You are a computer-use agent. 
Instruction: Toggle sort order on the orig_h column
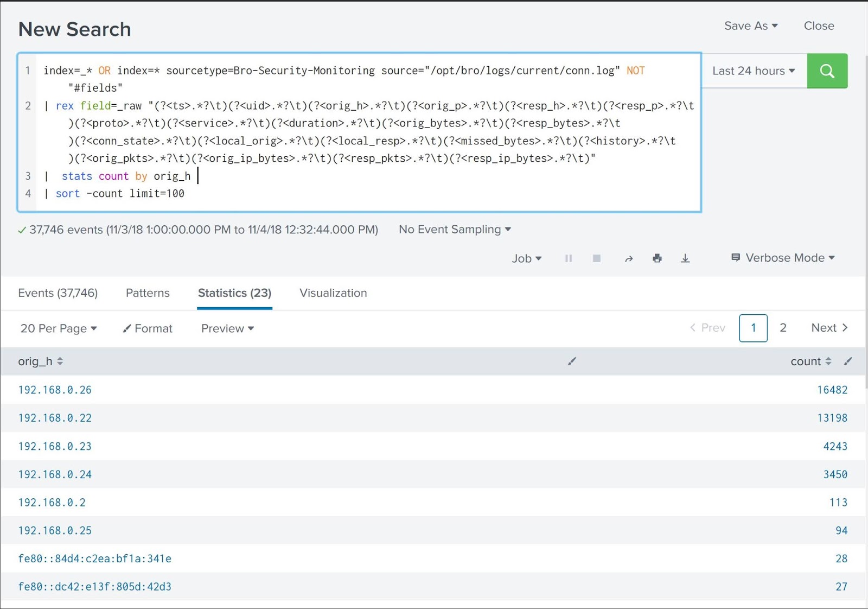pyautogui.click(x=60, y=361)
